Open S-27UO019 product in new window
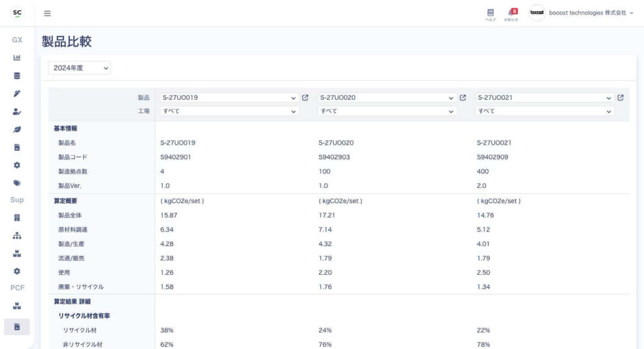644x349 pixels. coord(306,98)
